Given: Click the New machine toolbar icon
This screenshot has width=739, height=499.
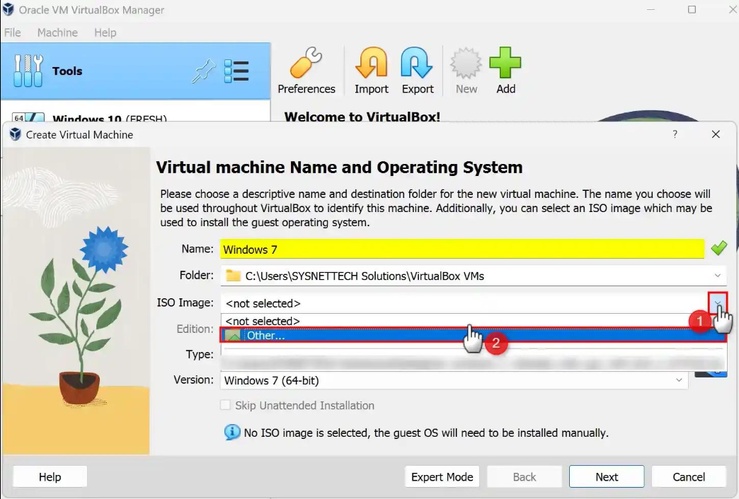Looking at the screenshot, I should 466,71.
